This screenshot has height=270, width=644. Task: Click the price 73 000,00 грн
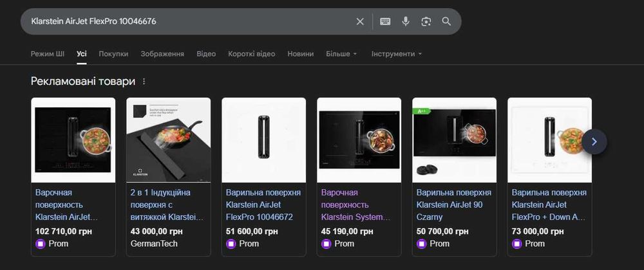[x=538, y=231]
